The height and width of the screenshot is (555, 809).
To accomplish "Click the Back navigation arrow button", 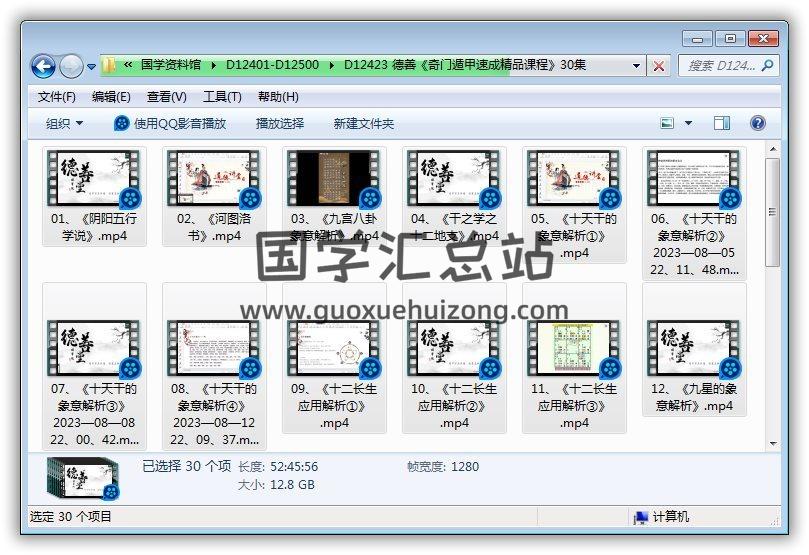I will [43, 66].
